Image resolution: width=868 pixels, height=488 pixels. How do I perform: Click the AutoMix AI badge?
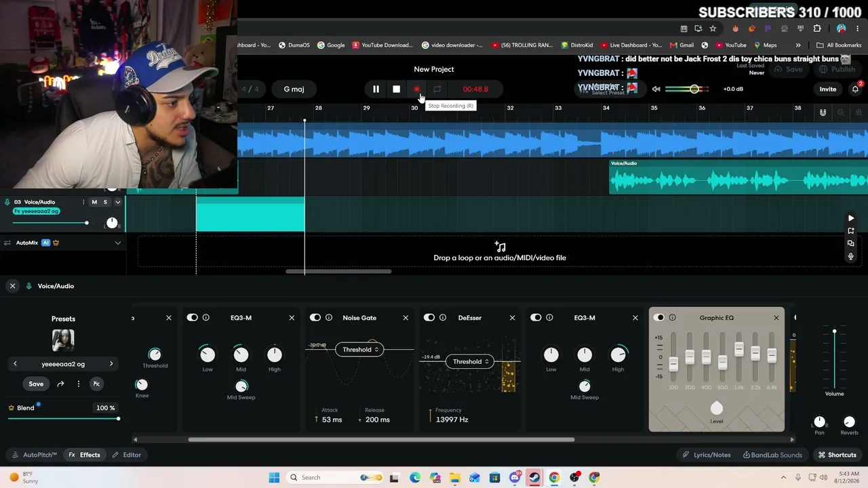tap(46, 243)
